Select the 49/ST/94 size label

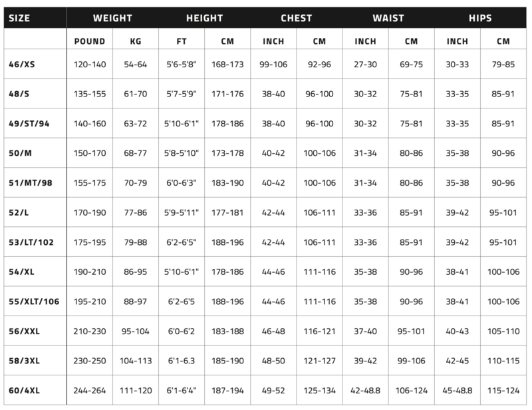[x=29, y=124]
